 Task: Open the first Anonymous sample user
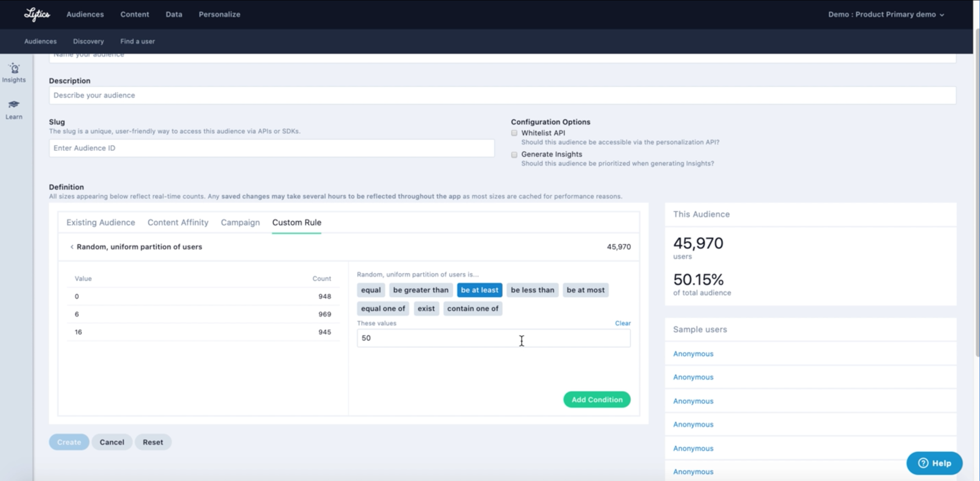(x=693, y=354)
